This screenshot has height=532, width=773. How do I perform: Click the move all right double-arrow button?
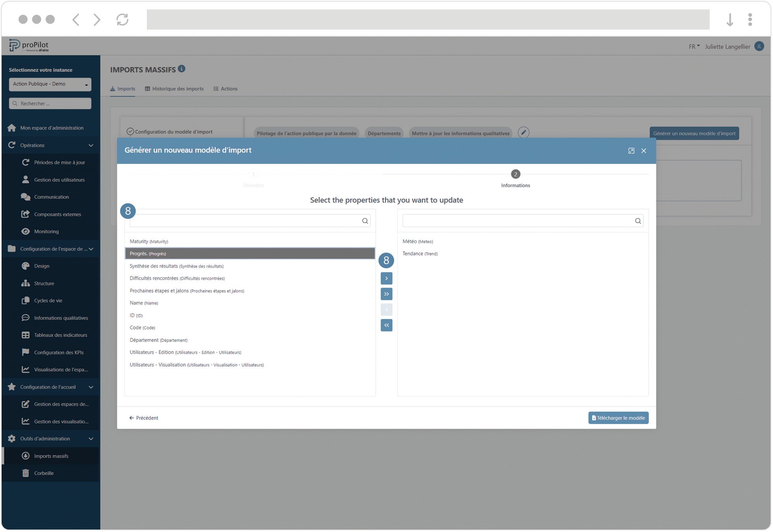click(x=386, y=294)
